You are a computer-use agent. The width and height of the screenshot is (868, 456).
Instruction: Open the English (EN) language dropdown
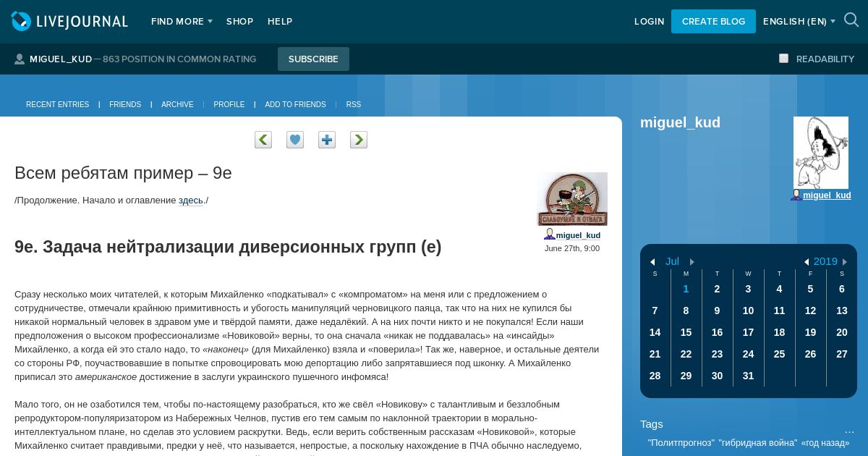[x=799, y=22]
